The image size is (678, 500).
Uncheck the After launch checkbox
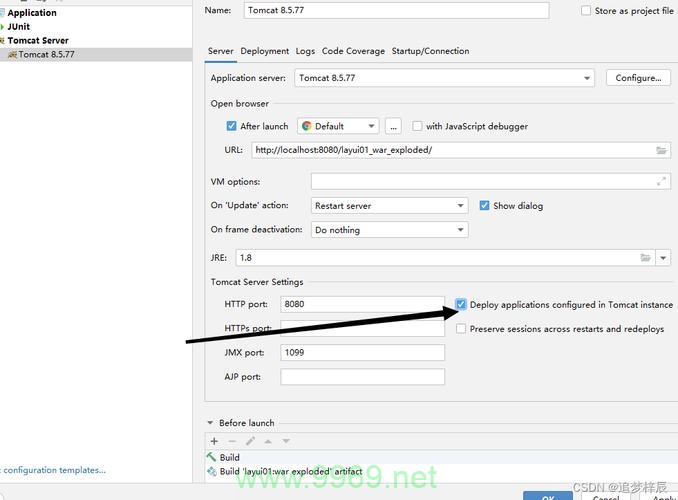(x=231, y=126)
